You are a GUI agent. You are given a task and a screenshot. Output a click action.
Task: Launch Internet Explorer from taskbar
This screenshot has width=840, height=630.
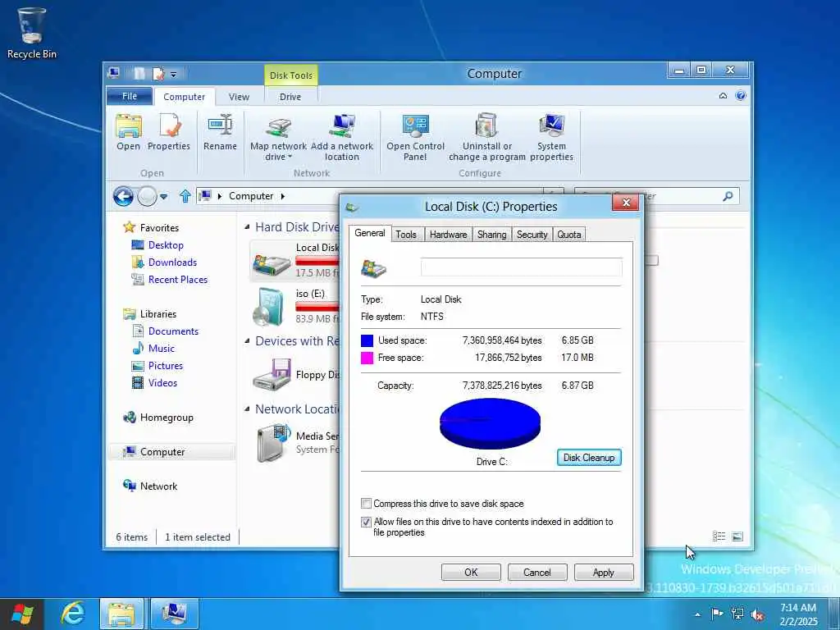(x=72, y=614)
